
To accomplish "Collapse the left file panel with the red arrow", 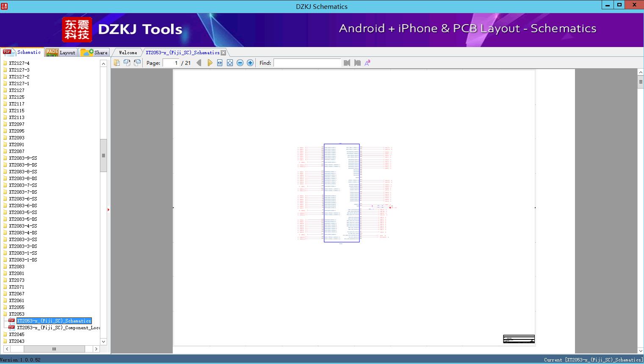I will click(108, 210).
